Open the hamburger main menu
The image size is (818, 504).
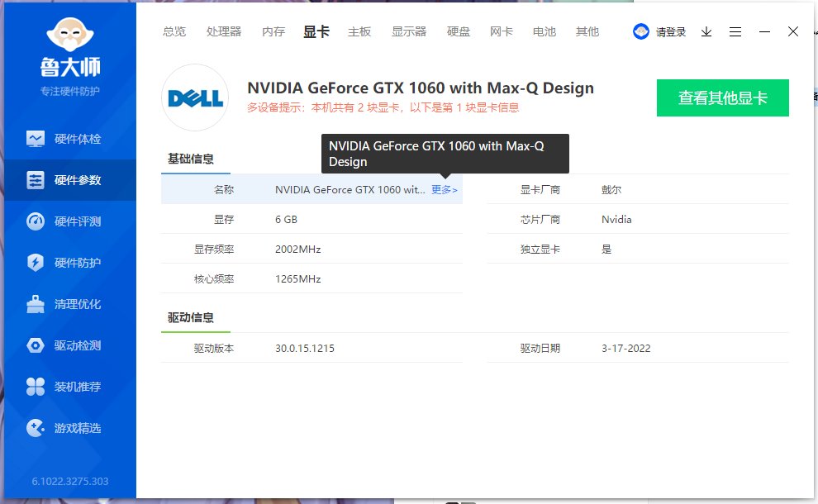pyautogui.click(x=735, y=32)
